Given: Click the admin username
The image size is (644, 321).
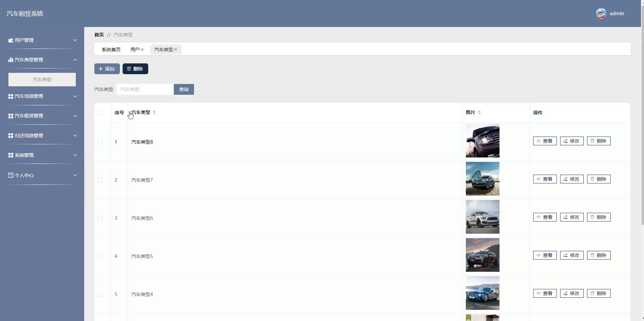Looking at the screenshot, I should click(617, 13).
